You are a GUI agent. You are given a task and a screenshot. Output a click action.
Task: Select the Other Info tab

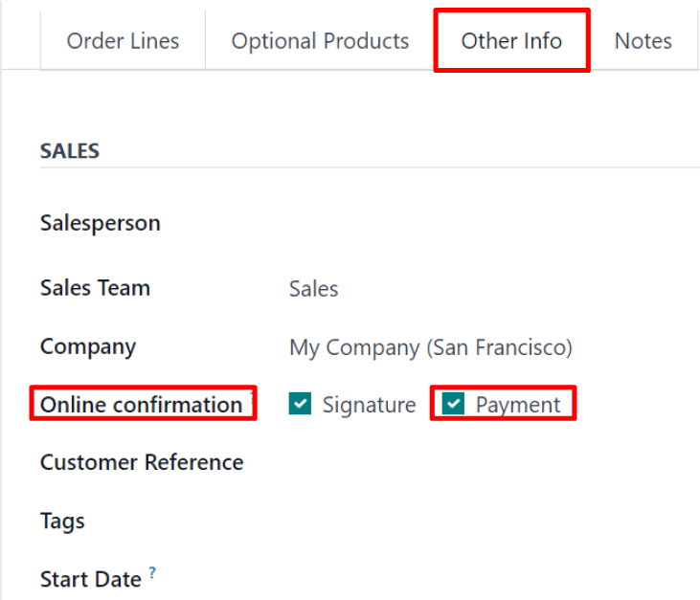[511, 41]
